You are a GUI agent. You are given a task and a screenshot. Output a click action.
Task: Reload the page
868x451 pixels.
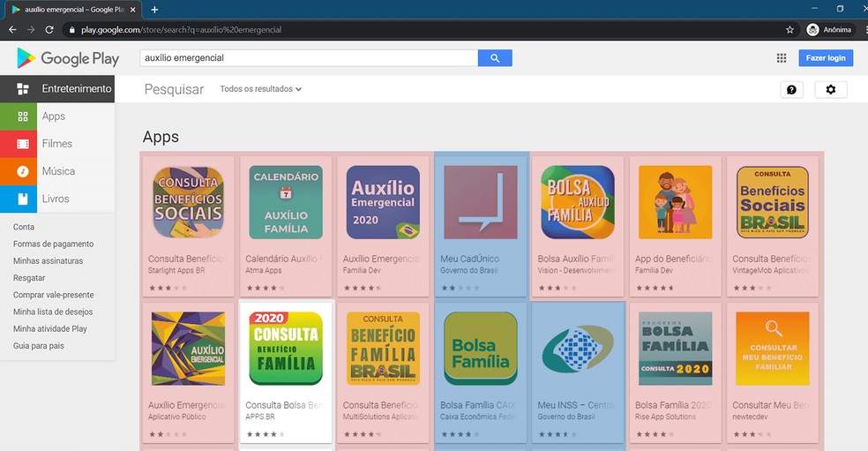49,29
